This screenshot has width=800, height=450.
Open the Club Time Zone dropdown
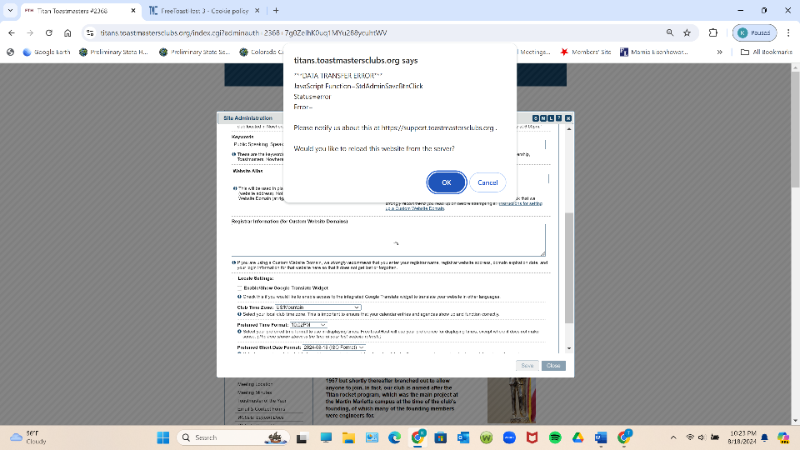pyautogui.click(x=318, y=307)
